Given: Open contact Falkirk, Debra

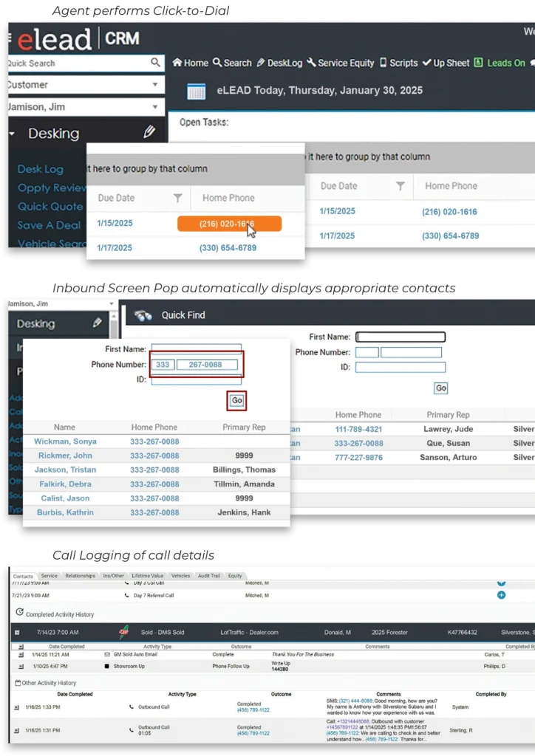Looking at the screenshot, I should 65,484.
